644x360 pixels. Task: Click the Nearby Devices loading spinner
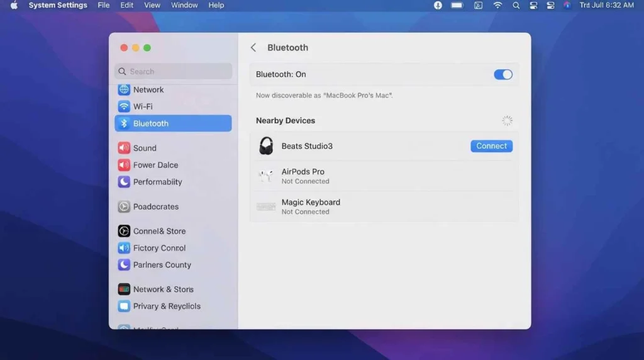tap(508, 120)
